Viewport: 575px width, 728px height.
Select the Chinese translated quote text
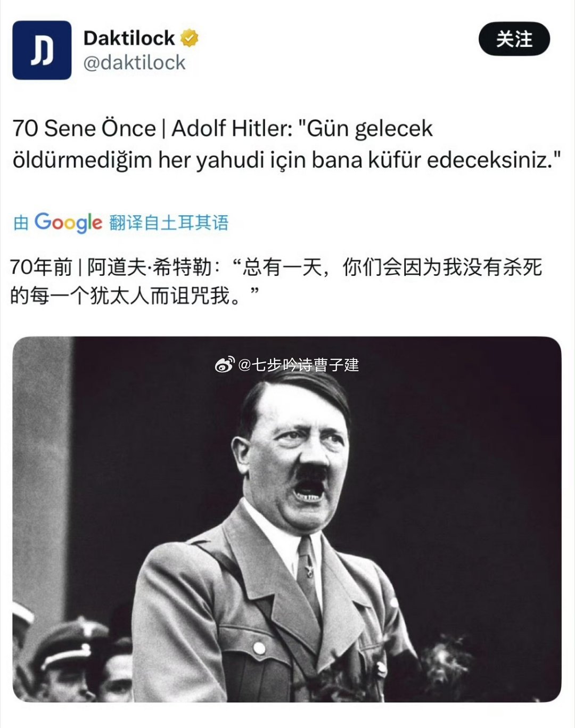tap(276, 281)
